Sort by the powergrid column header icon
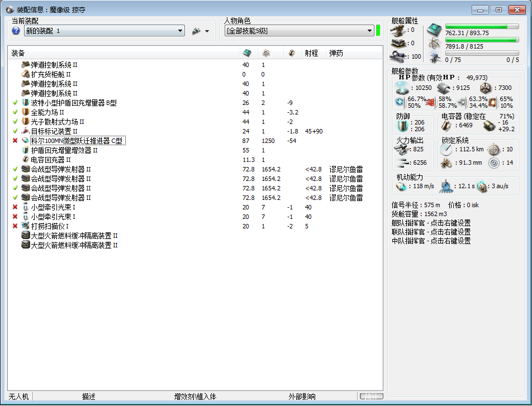The image size is (532, 406). 267,53
